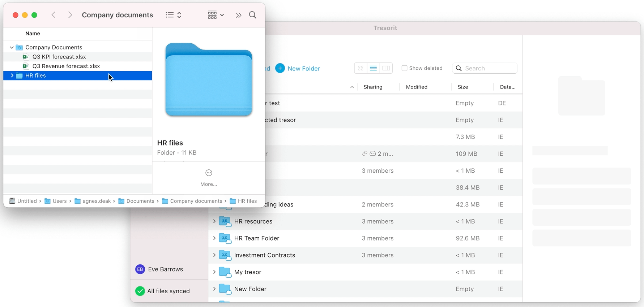This screenshot has height=307, width=644.
Task: Switch Tresorit to column view
Action: coord(386,68)
